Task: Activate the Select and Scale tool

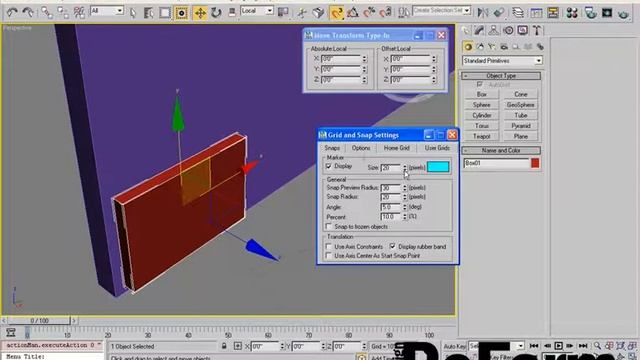Action: (x=232, y=13)
